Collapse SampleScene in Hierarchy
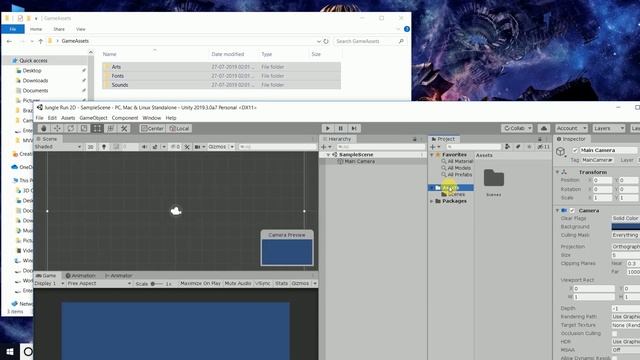This screenshot has width=640, height=360. 328,155
